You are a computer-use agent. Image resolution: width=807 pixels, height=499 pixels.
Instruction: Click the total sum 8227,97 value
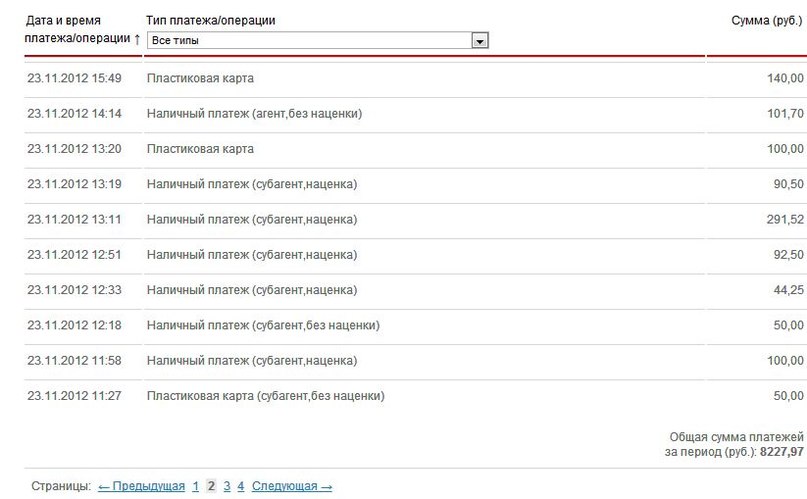click(x=782, y=452)
